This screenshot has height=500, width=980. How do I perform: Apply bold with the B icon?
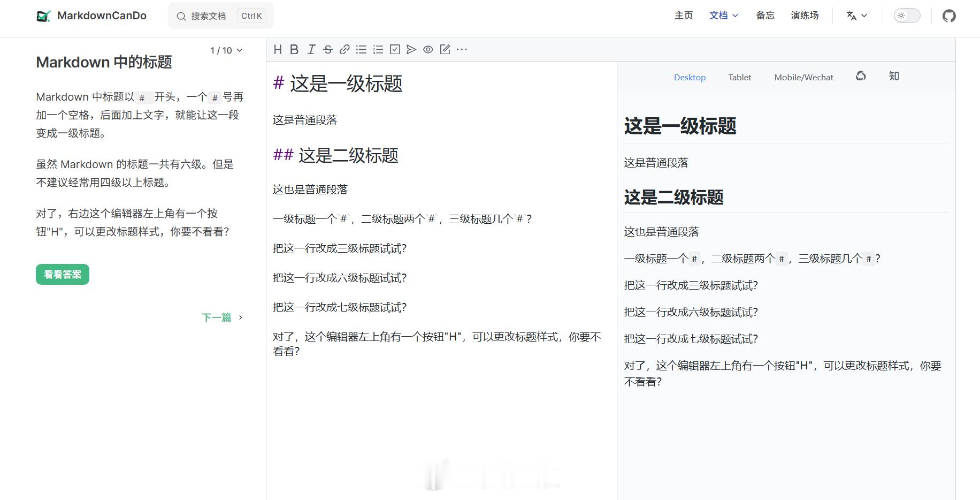coord(294,50)
